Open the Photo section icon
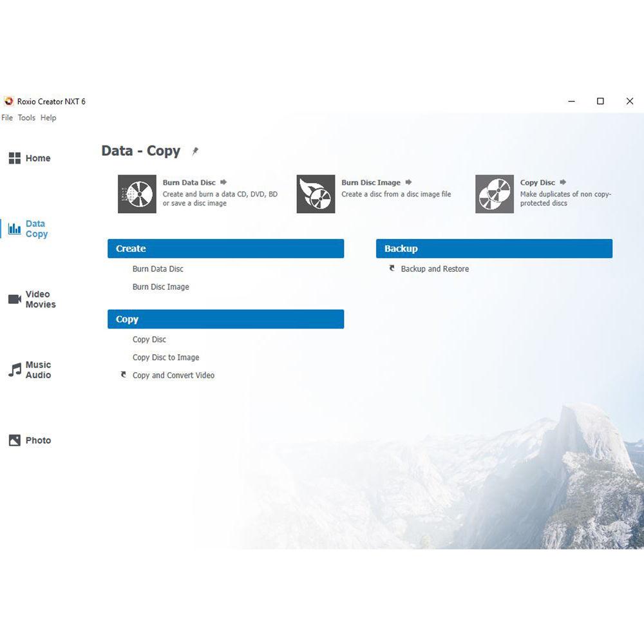 tap(14, 440)
